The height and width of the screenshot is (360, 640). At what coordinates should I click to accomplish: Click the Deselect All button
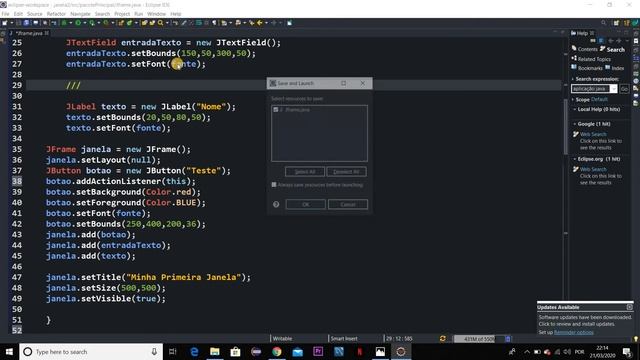point(346,172)
